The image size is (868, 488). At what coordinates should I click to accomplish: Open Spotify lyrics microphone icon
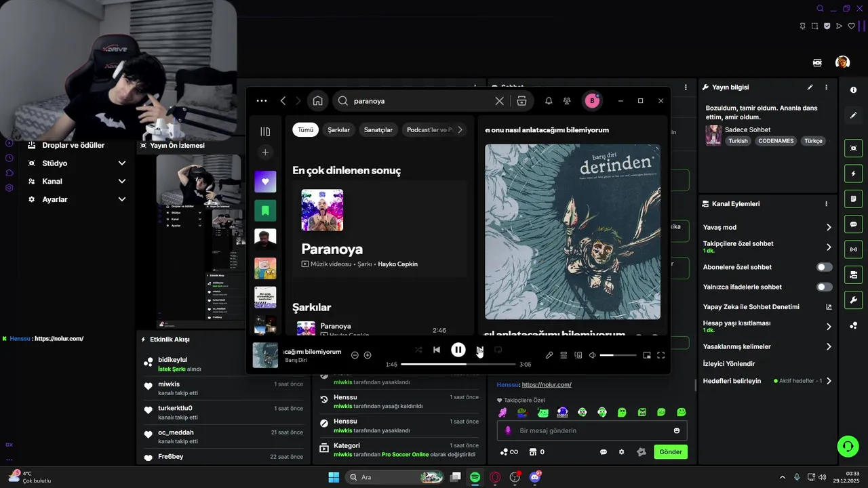tap(549, 355)
